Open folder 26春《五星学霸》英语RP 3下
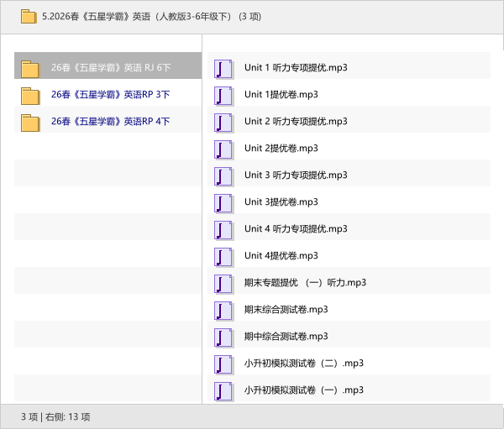This screenshot has width=504, height=429. coord(110,95)
